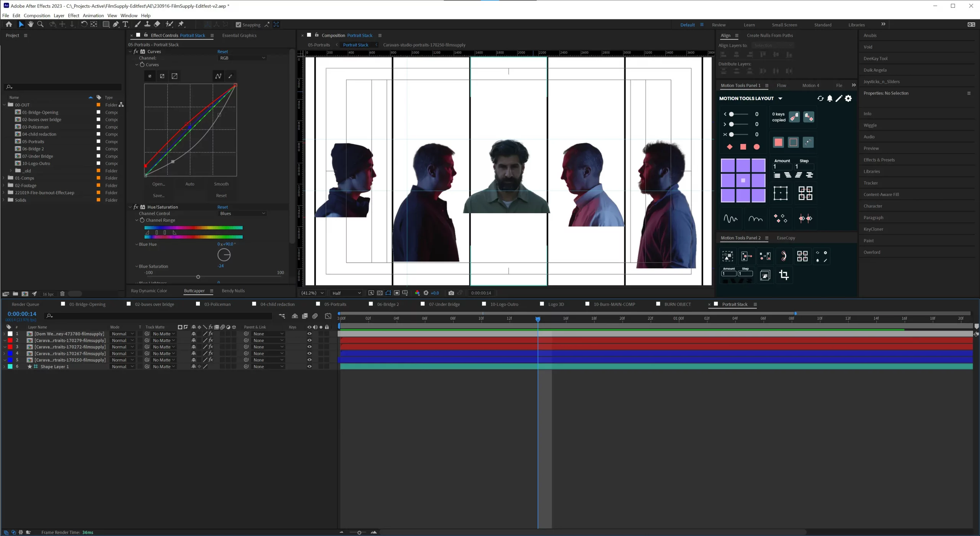Open Motion Tools settings gear icon
980x536 pixels.
848,98
